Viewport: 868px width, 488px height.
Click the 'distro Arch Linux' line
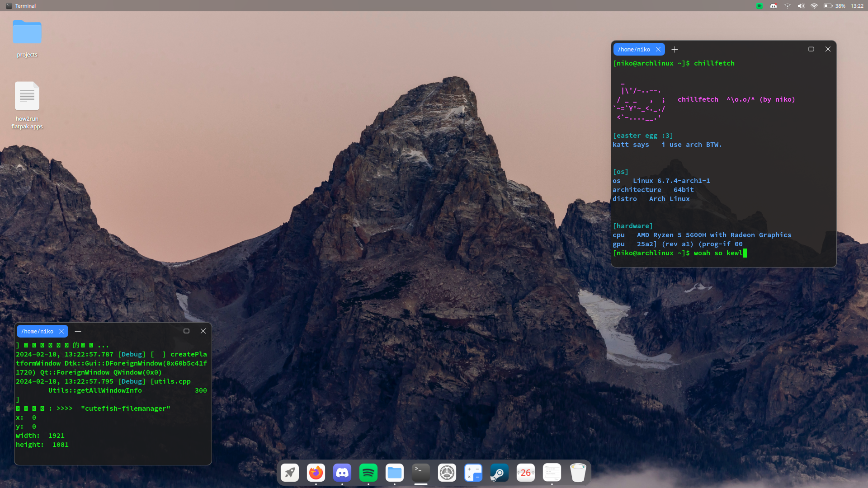[651, 199]
